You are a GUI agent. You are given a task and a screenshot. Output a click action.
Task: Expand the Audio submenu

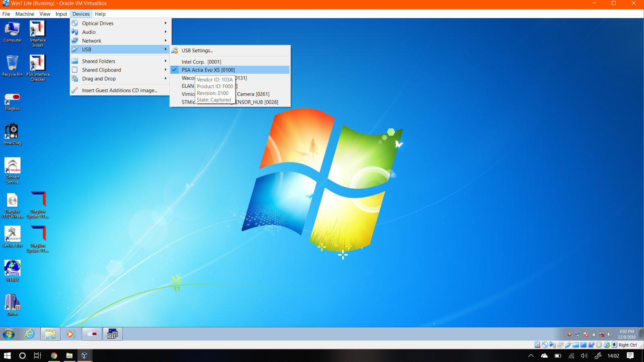121,32
